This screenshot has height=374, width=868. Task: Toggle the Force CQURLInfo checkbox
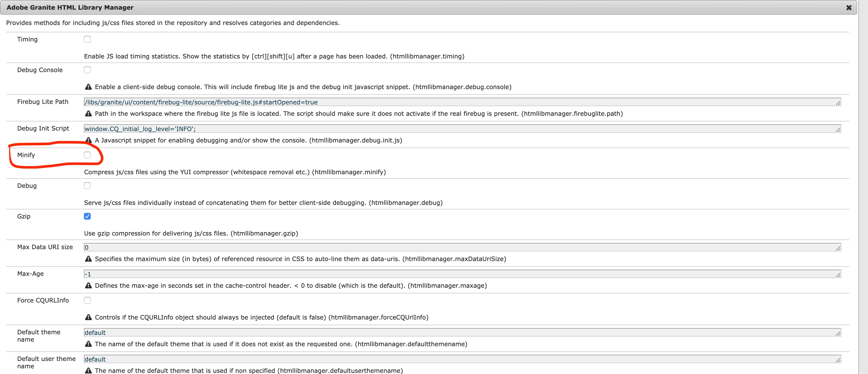click(87, 301)
